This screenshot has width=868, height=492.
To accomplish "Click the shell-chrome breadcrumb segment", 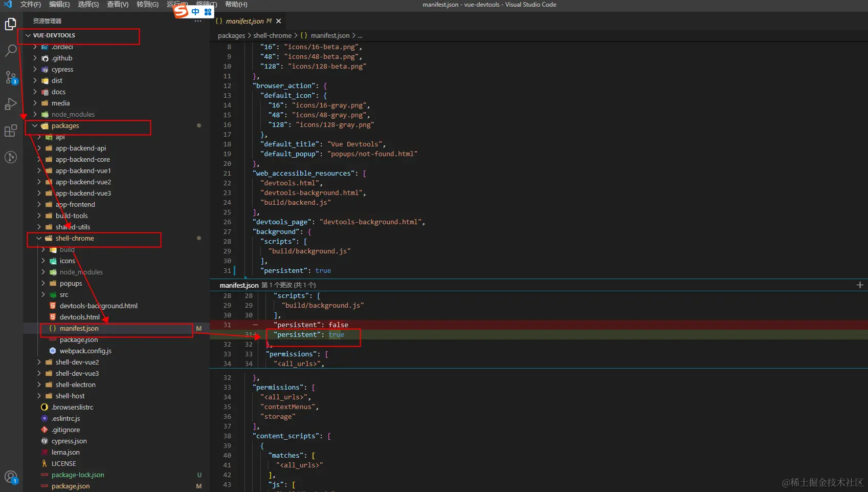I will [272, 36].
